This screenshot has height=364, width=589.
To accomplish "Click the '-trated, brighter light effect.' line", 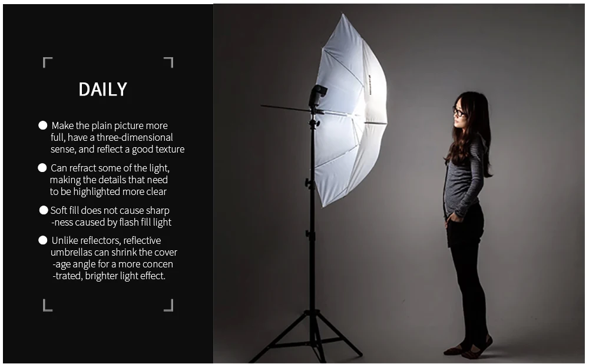I will click(x=109, y=276).
